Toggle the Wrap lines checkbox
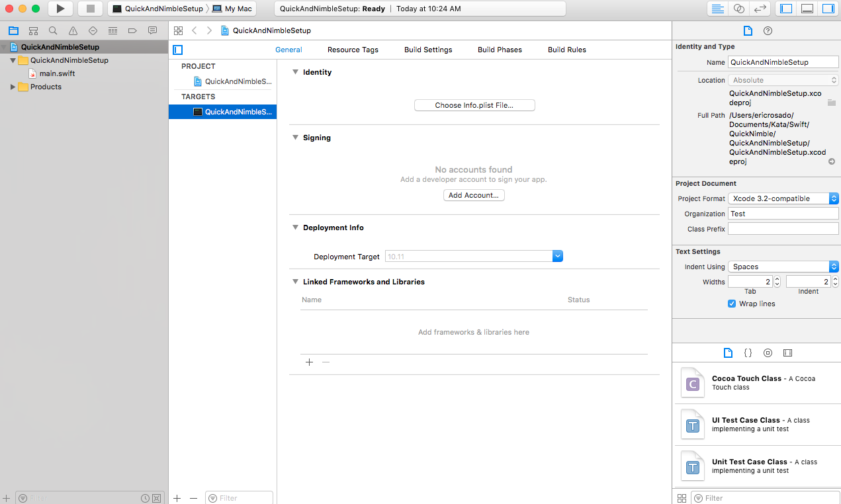The image size is (841, 504). [x=732, y=304]
